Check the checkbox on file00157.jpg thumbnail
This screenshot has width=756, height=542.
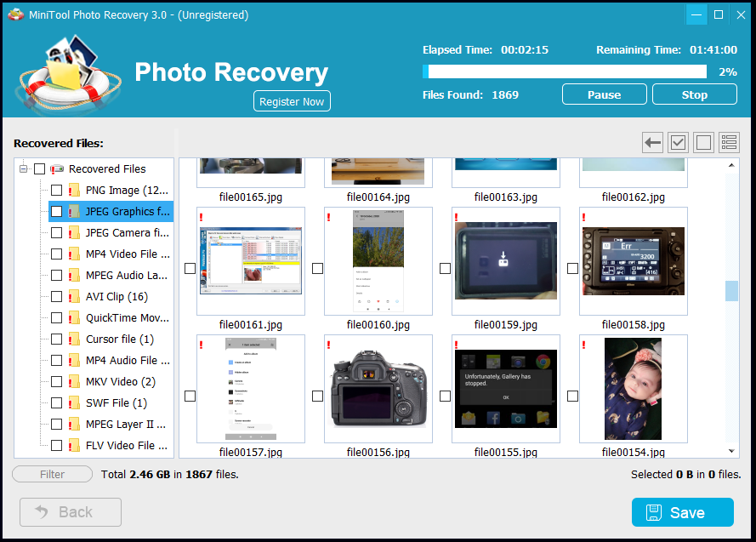click(190, 396)
